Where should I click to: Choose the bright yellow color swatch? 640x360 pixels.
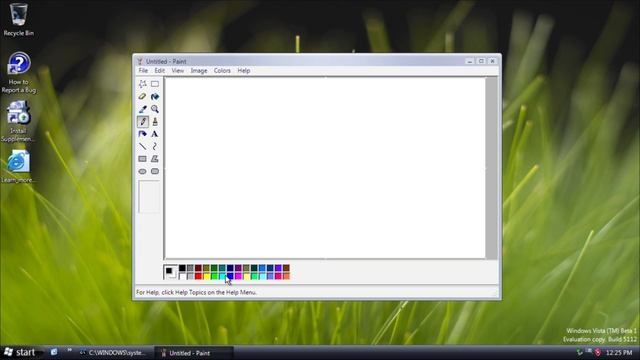click(x=206, y=276)
